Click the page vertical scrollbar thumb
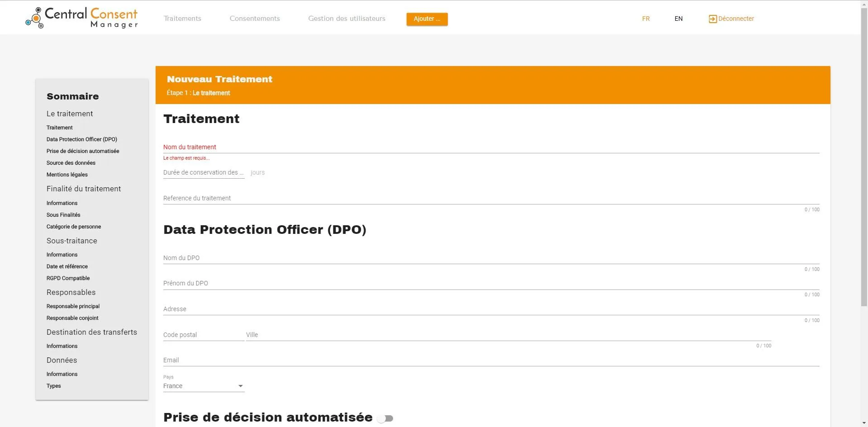This screenshot has height=427, width=868. click(864, 157)
